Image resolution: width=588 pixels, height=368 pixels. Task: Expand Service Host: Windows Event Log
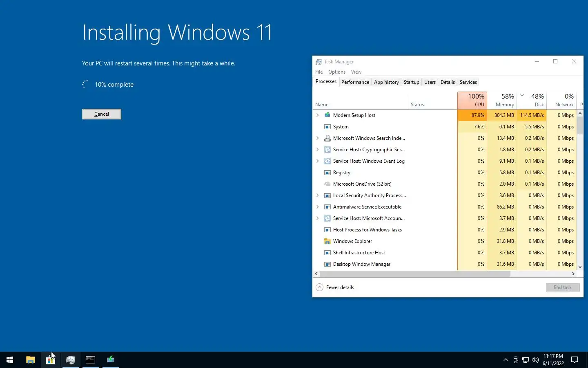pyautogui.click(x=318, y=161)
